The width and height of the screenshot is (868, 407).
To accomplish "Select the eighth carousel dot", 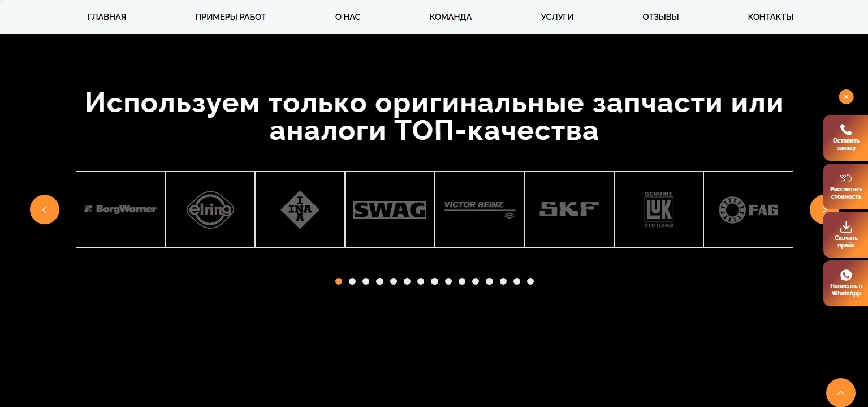I will pyautogui.click(x=434, y=281).
